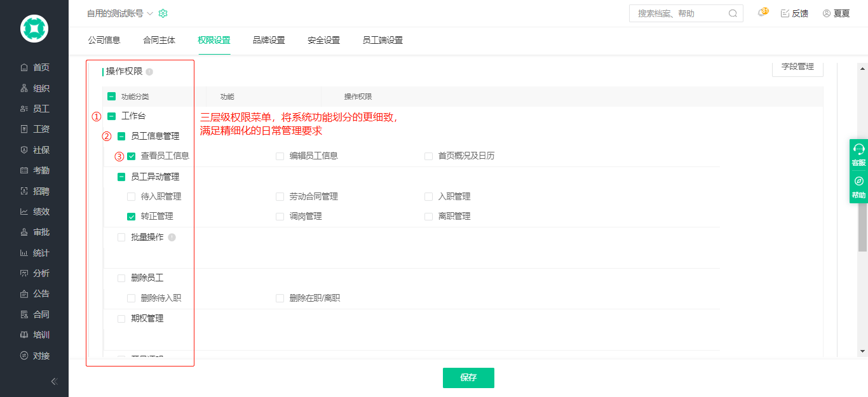Viewport: 868px width, 397px height.
Task: Toggle the 工作台 top-level tree checkbox
Action: (x=112, y=116)
